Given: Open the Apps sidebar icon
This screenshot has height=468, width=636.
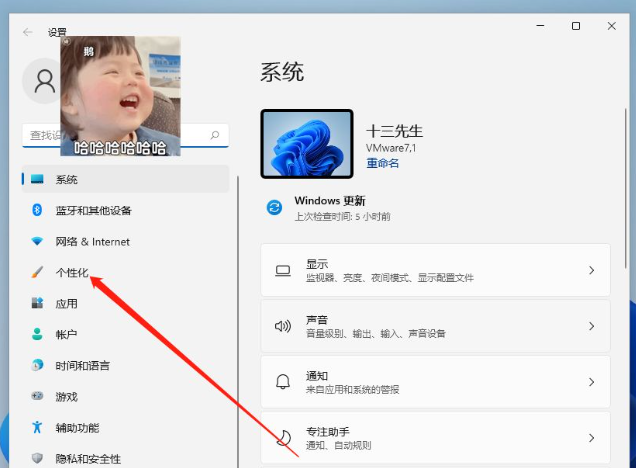Looking at the screenshot, I should 38,303.
